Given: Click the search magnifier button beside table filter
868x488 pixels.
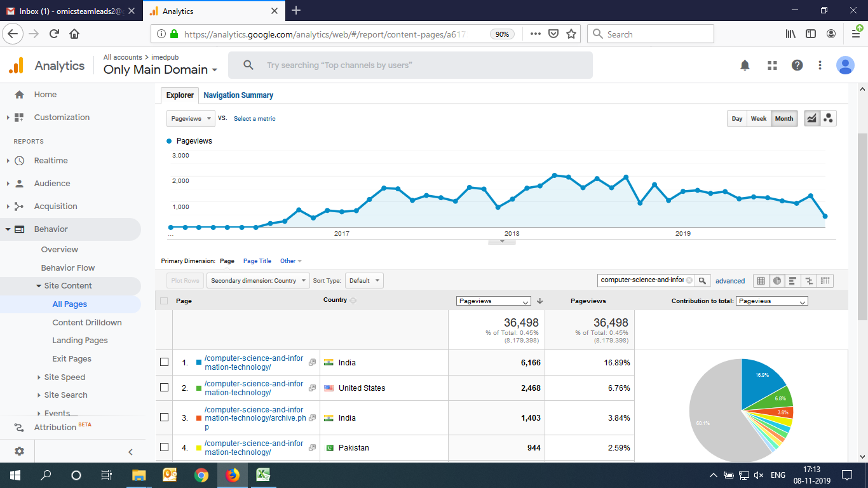Looking at the screenshot, I should (702, 280).
